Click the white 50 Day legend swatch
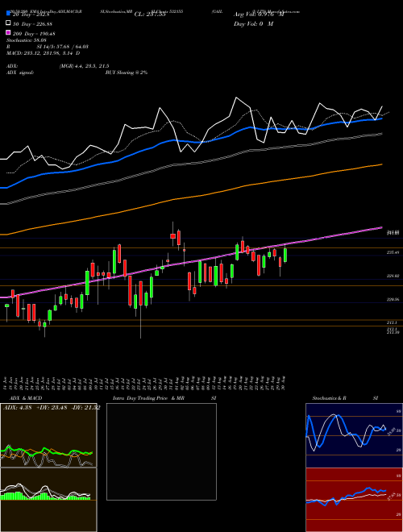The height and width of the screenshot is (532, 403). tap(8, 23)
